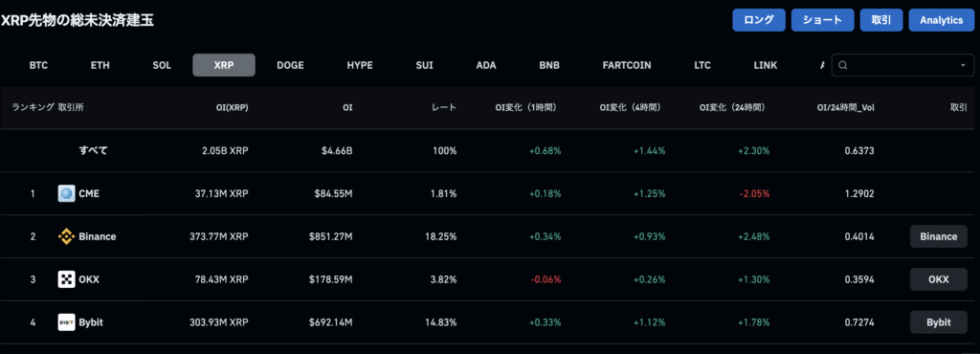Click the Bybit trade button

(x=939, y=322)
